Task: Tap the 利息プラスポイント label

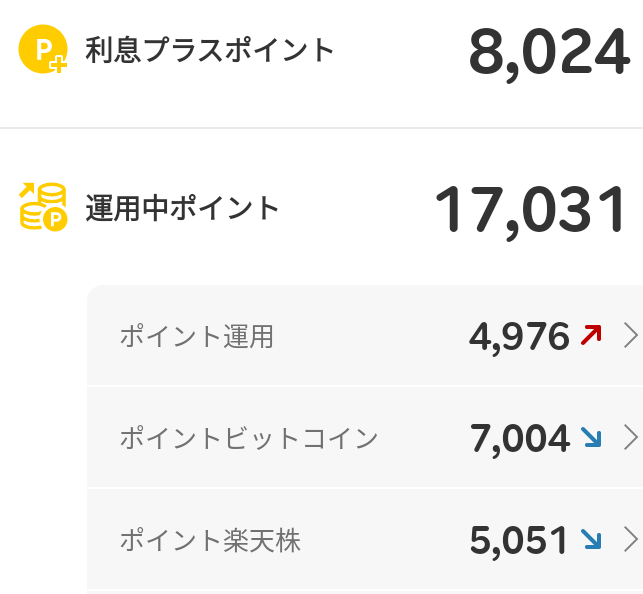Action: (x=210, y=50)
